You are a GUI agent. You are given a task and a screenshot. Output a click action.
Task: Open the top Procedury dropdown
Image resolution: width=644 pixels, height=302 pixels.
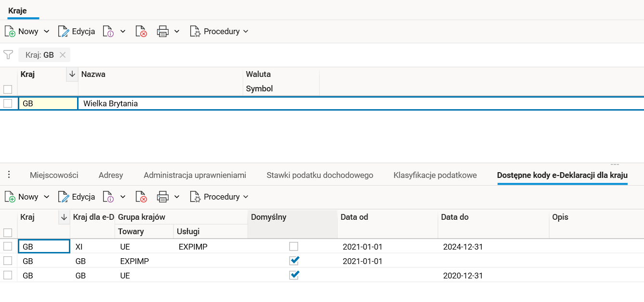(x=220, y=32)
